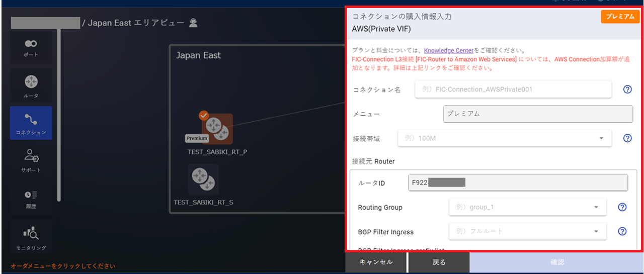The width and height of the screenshot is (644, 274).
Task: Open the ポート sidebar menu
Action: click(31, 48)
